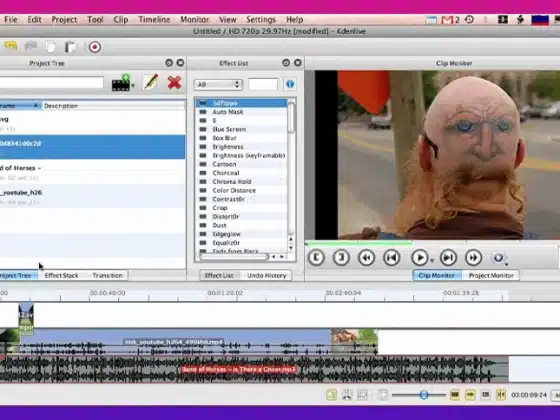The height and width of the screenshot is (420, 560).
Task: Switch to the Effect Stack tab
Action: 61,275
